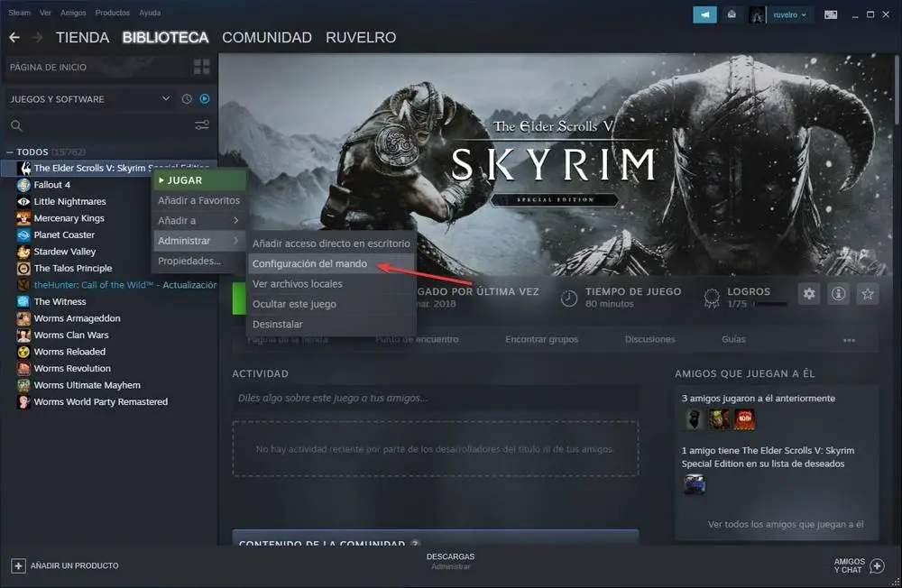Image resolution: width=902 pixels, height=588 pixels.
Task: Select Planet Coaster in the library
Action: (x=64, y=234)
